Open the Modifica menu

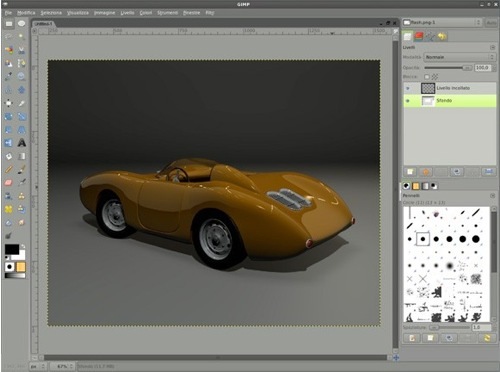click(26, 13)
